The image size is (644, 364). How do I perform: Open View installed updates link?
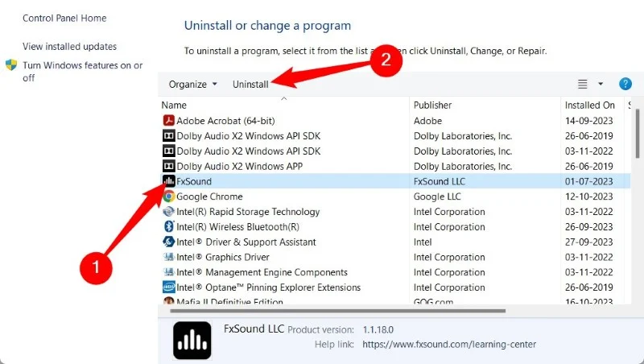tap(69, 47)
